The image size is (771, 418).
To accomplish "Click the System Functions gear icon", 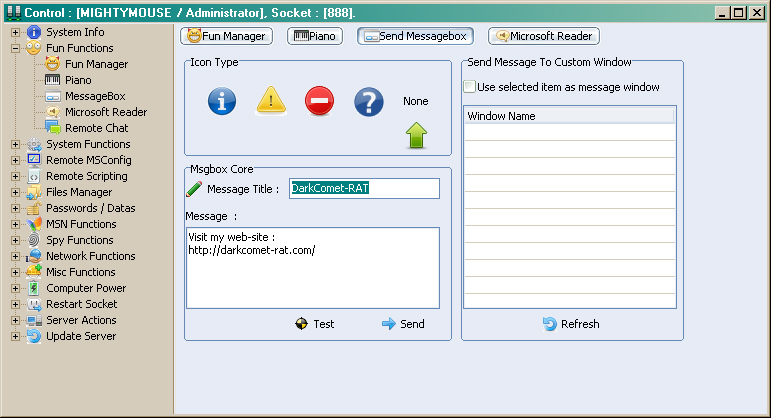I will click(x=34, y=144).
